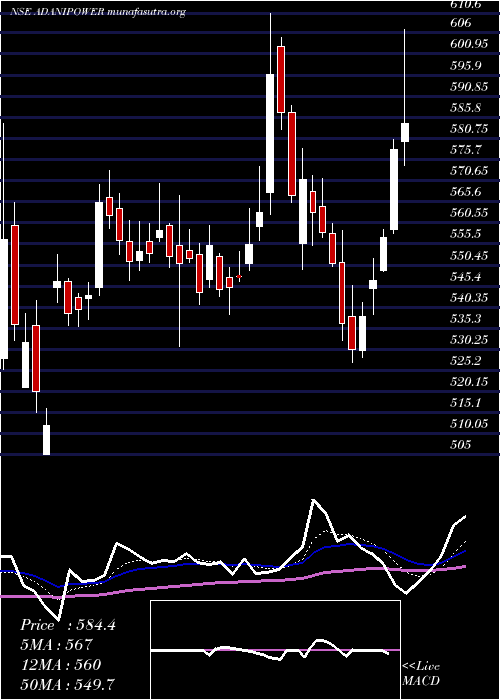Click the 570.65 price axis label

(x=469, y=171)
